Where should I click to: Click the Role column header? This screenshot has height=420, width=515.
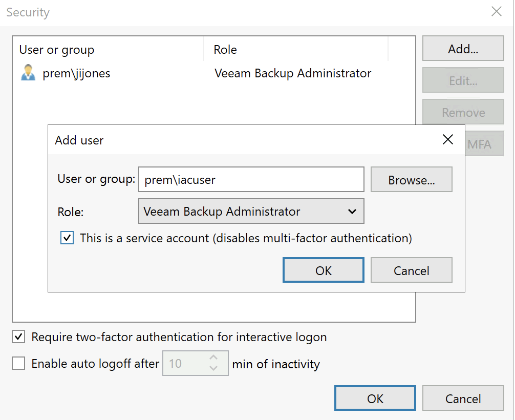[x=225, y=50]
